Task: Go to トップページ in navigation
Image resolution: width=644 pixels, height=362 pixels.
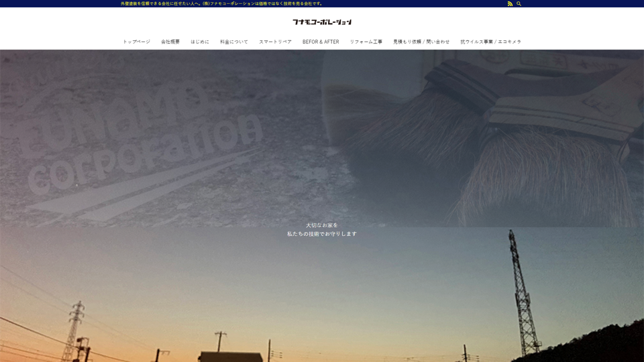Action: point(136,42)
